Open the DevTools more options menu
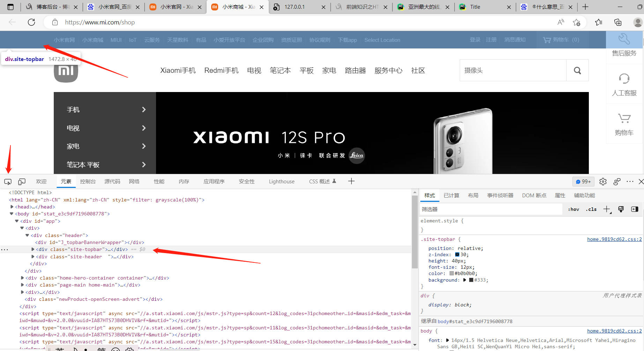644x351 pixels. (630, 182)
